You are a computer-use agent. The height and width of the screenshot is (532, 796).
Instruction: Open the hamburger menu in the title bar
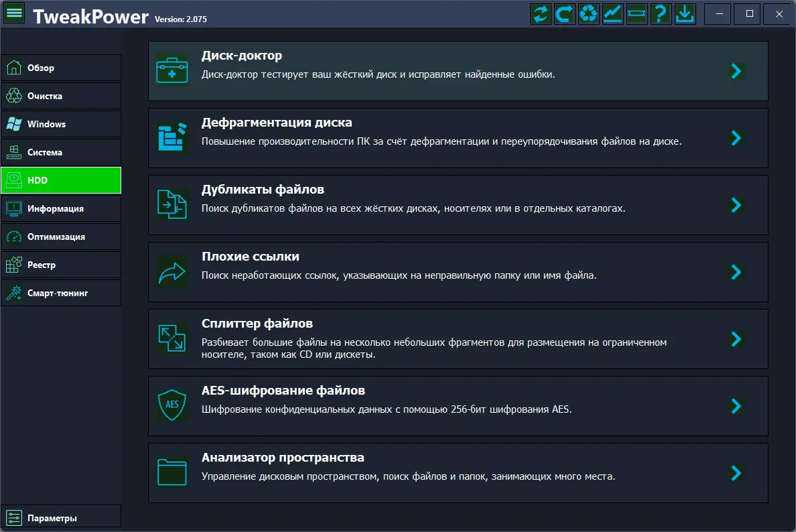tap(14, 13)
